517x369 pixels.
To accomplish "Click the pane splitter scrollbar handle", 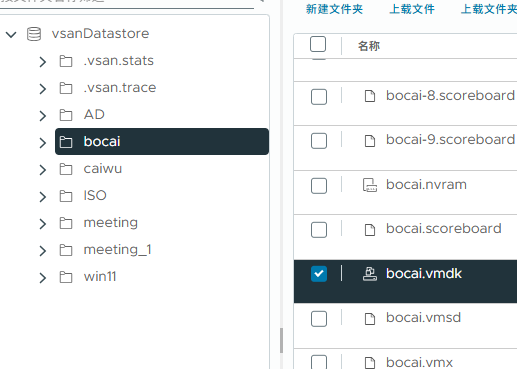I will pos(281,340).
